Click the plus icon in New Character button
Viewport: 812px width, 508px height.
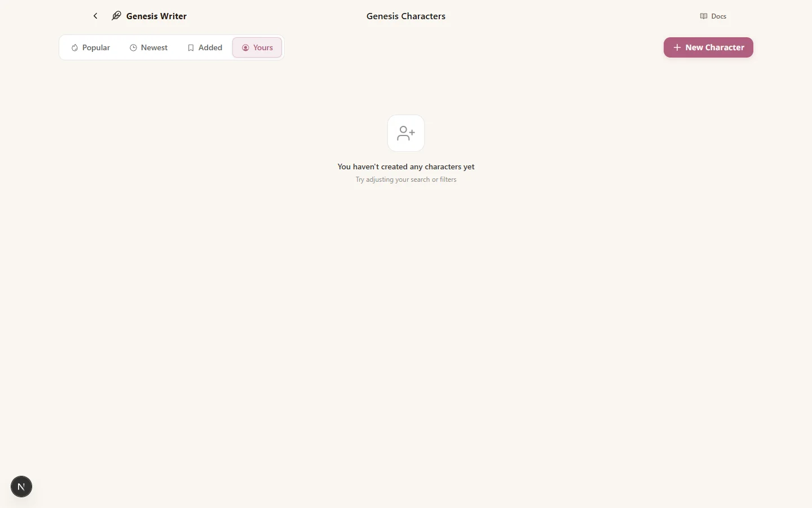[676, 47]
